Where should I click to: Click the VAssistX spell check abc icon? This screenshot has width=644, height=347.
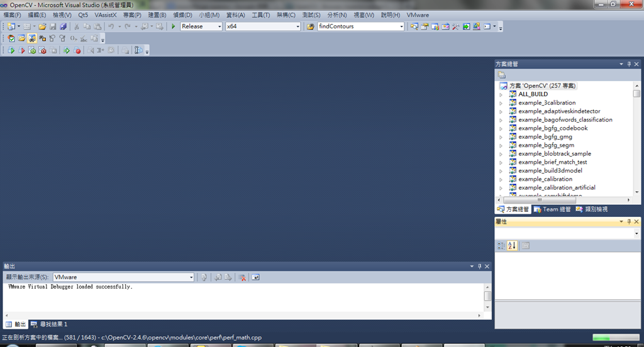[84, 38]
